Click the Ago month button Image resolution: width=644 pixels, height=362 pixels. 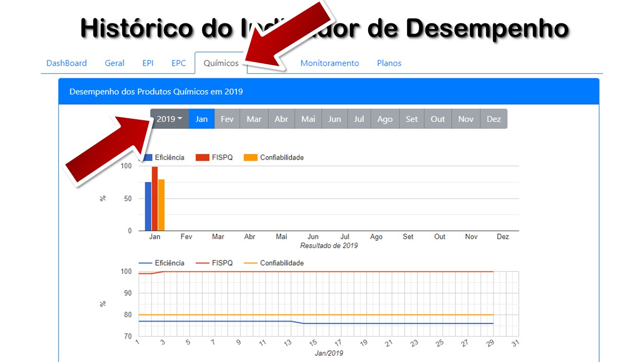(x=385, y=119)
